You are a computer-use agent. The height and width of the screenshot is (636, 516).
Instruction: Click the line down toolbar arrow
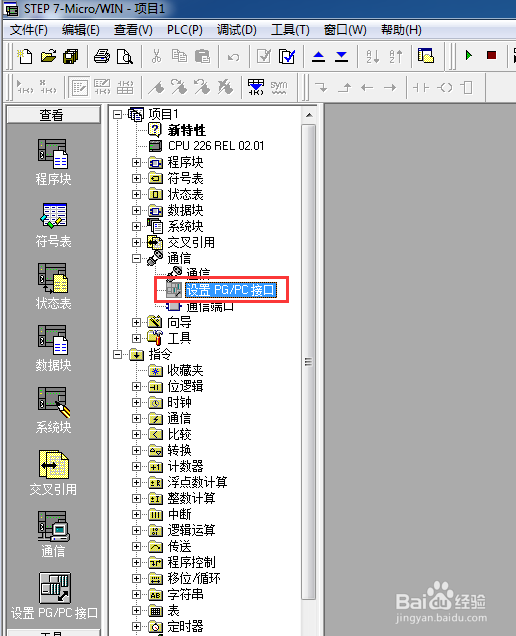(x=321, y=87)
